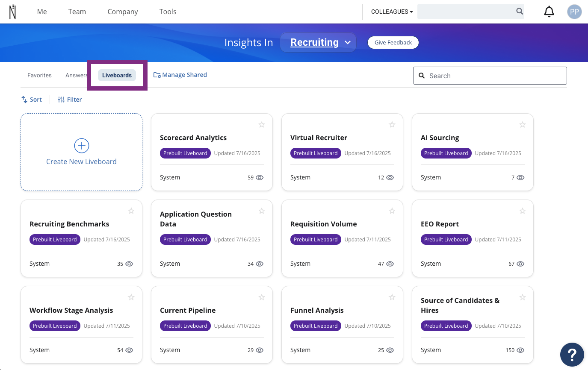Open the notifications bell
This screenshot has width=588, height=370.
click(x=549, y=12)
